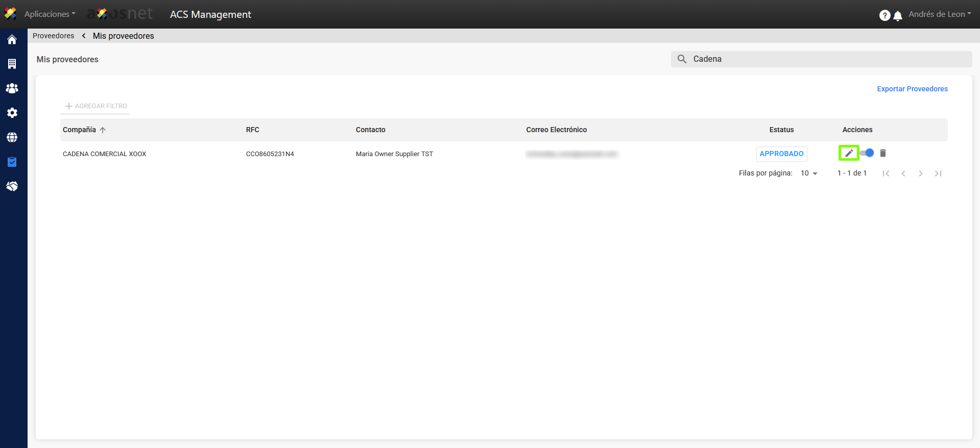Image resolution: width=980 pixels, height=448 pixels.
Task: Open settings gear in sidebar
Action: [x=12, y=113]
